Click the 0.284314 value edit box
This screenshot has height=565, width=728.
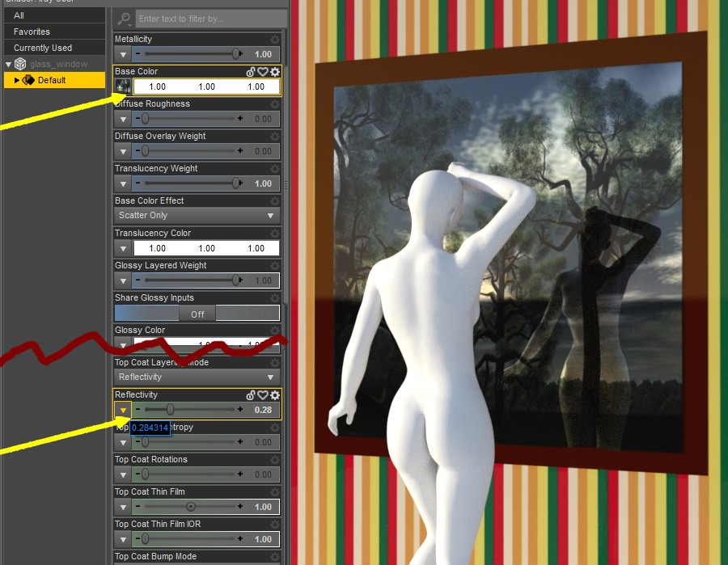pyautogui.click(x=150, y=428)
